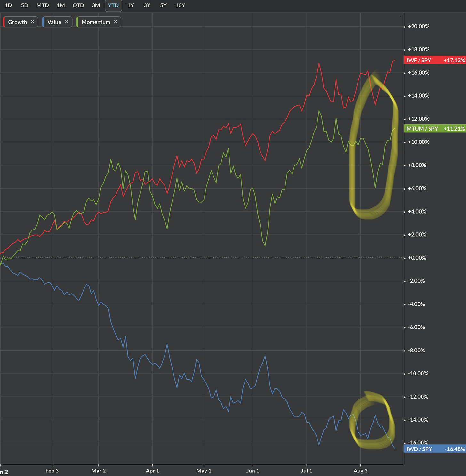Click the +0.00% baseline axis label
466x476 pixels.
point(417,258)
